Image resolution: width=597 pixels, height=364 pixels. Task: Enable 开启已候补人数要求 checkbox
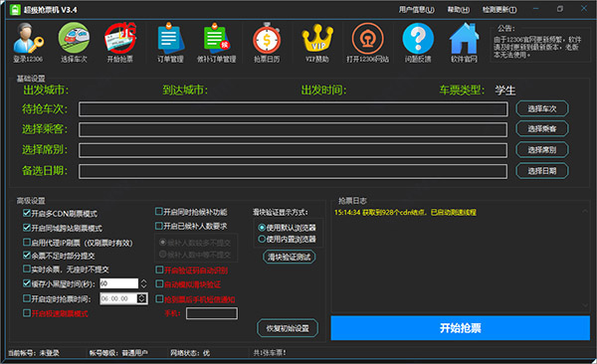(159, 226)
